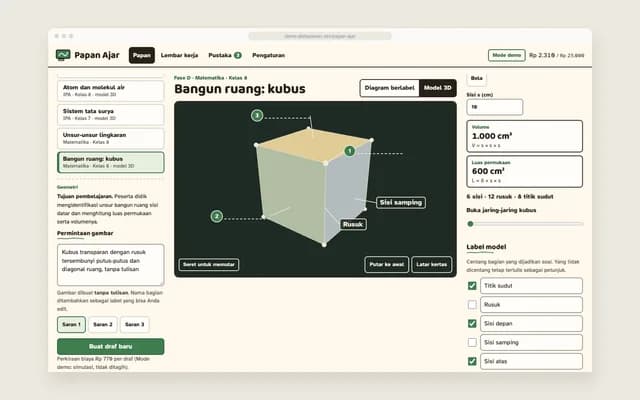Click the Luas permukaan 600 cm² card
The width and height of the screenshot is (640, 400).
pos(524,171)
